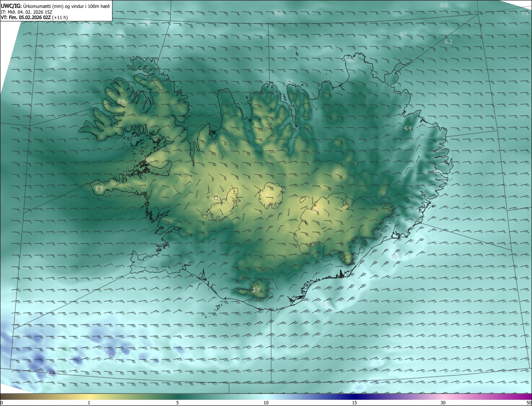Viewport: 532px width, 406px height.
Task: Click the '15' tick on the color scale
Action: pyautogui.click(x=355, y=403)
